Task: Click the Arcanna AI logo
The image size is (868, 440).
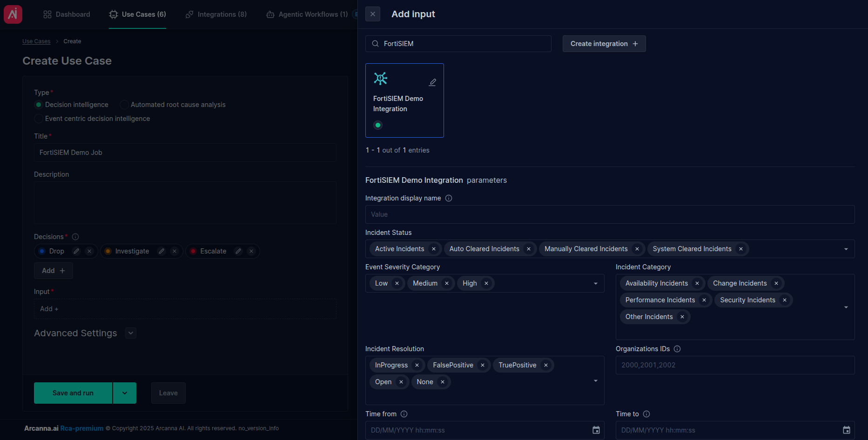Action: click(13, 14)
